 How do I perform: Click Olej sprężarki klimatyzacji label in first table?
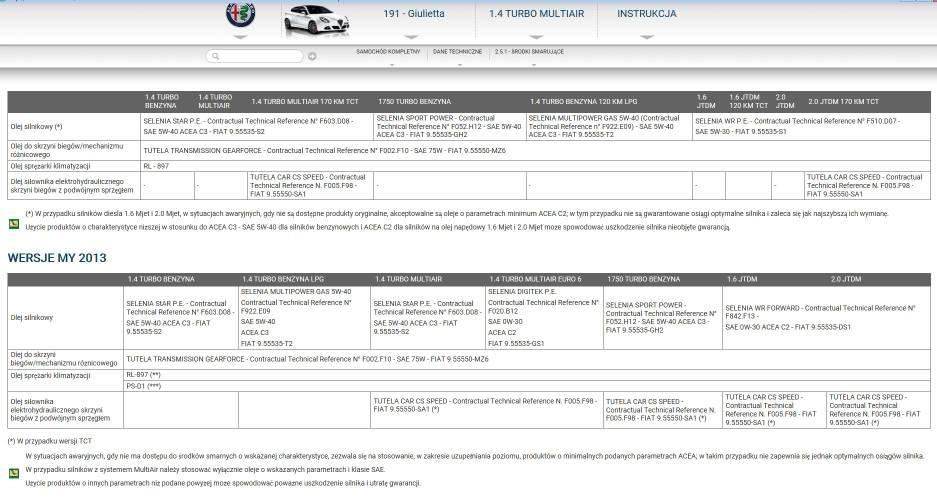pyautogui.click(x=50, y=166)
